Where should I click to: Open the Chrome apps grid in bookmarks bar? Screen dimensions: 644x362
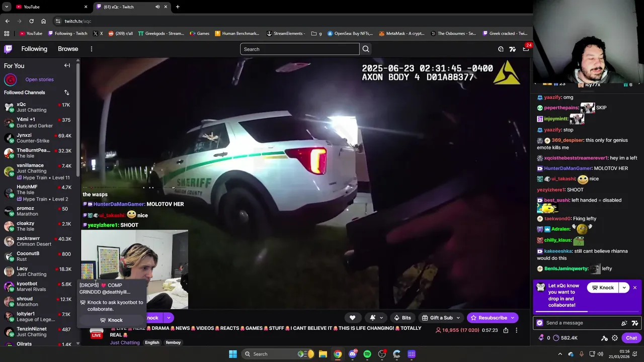point(7,33)
